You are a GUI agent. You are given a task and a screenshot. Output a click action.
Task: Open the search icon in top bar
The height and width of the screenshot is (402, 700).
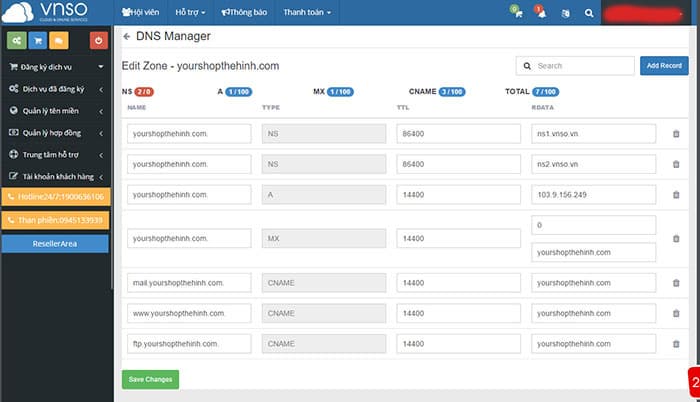[x=589, y=13]
